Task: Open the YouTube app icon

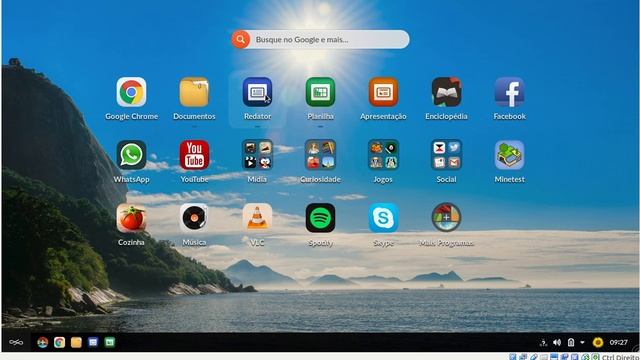Action: (x=194, y=155)
